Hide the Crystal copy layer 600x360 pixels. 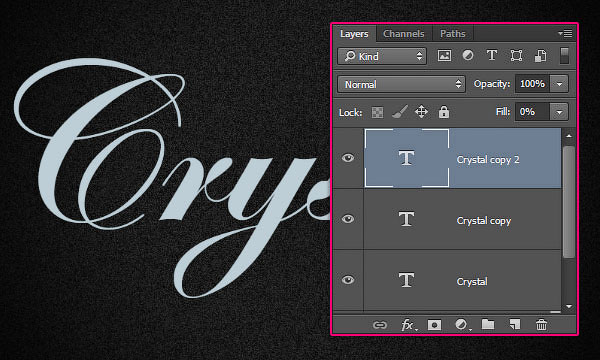(348, 219)
